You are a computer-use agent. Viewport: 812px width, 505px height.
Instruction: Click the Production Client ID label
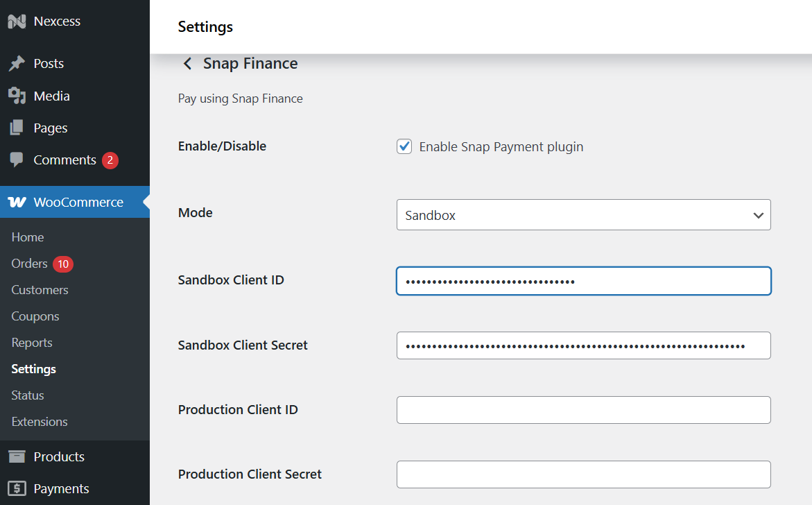coord(238,410)
